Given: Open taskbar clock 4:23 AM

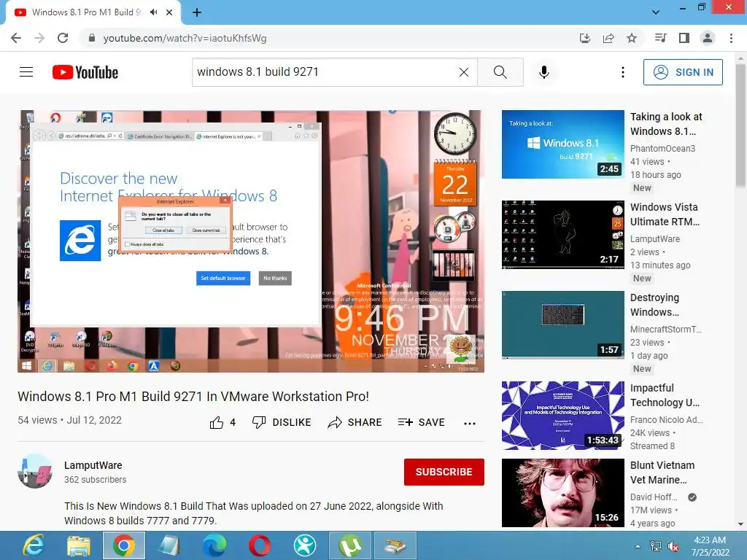Looking at the screenshot, I should (710, 546).
